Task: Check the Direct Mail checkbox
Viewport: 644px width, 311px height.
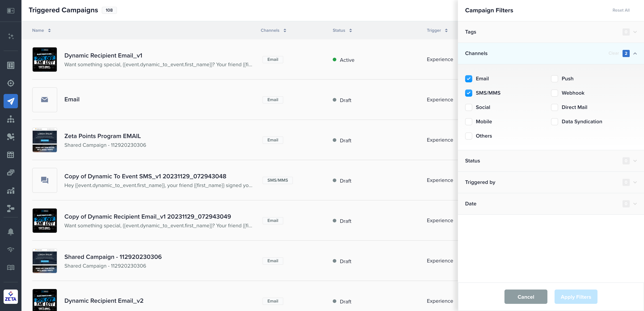Action: click(x=554, y=107)
